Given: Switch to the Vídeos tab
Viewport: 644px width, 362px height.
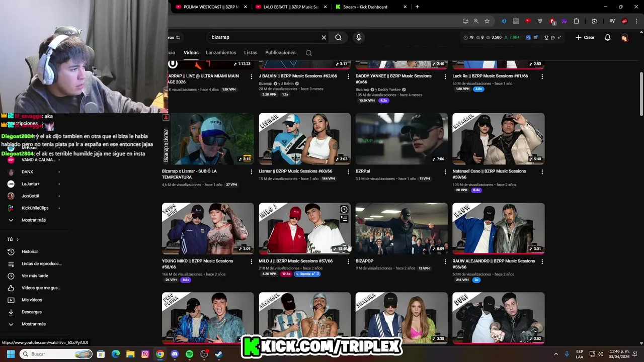Looking at the screenshot, I should click(191, 53).
